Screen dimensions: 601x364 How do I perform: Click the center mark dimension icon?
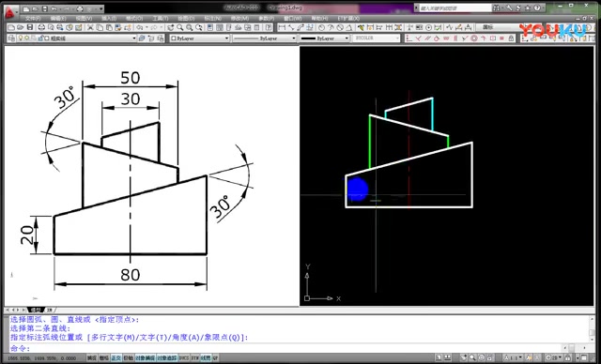click(x=428, y=27)
